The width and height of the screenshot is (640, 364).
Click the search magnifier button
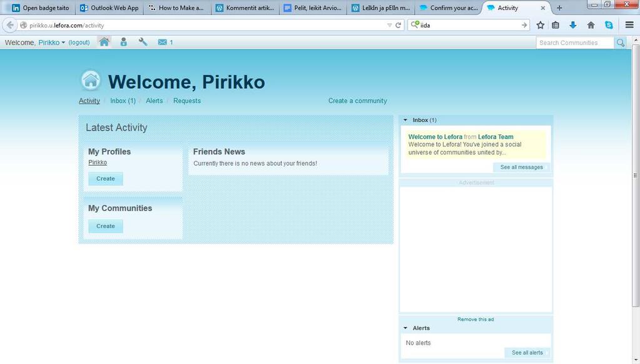[x=621, y=43]
